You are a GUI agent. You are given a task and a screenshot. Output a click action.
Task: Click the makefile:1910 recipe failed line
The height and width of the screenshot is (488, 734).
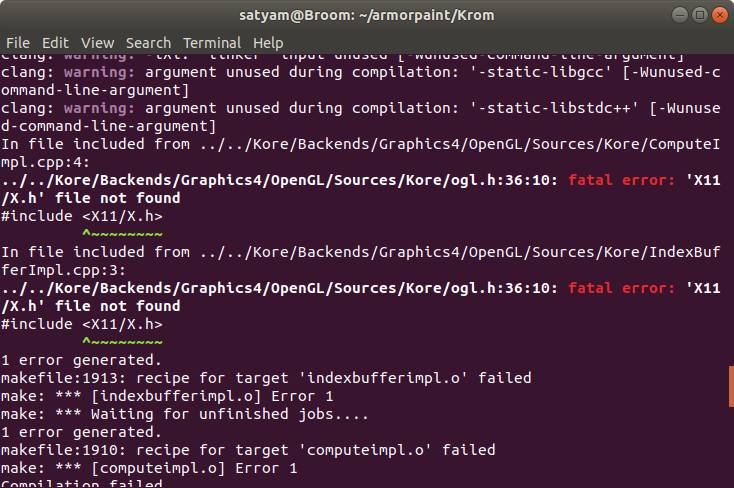pyautogui.click(x=248, y=450)
